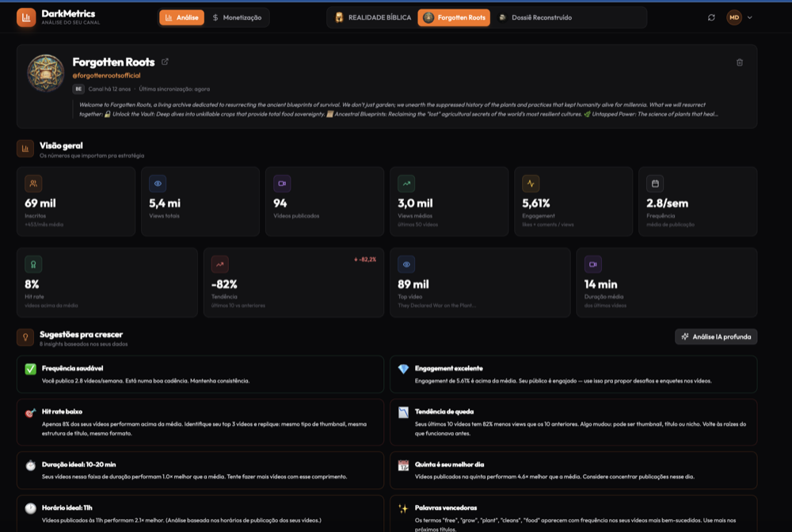
Task: Click the diamond icon on Engagement excelente
Action: 403,369
